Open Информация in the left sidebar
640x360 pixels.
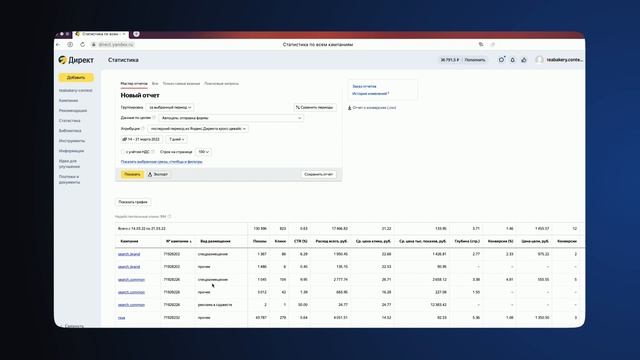tap(71, 151)
